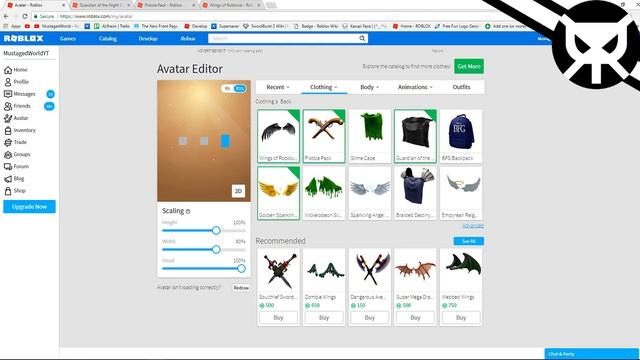Switch avatar preview to 2D
The width and height of the screenshot is (640, 360).
[238, 191]
